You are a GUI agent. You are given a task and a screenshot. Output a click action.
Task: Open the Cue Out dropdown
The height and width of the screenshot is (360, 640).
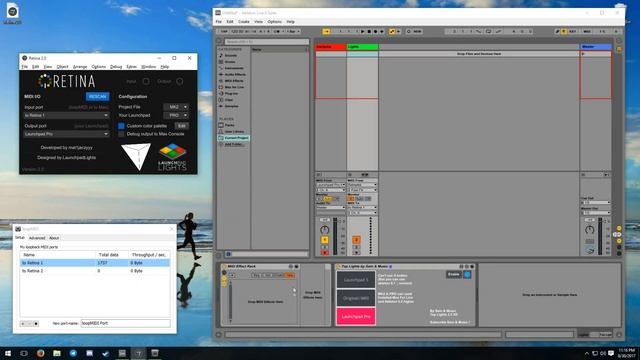pyautogui.click(x=596, y=202)
